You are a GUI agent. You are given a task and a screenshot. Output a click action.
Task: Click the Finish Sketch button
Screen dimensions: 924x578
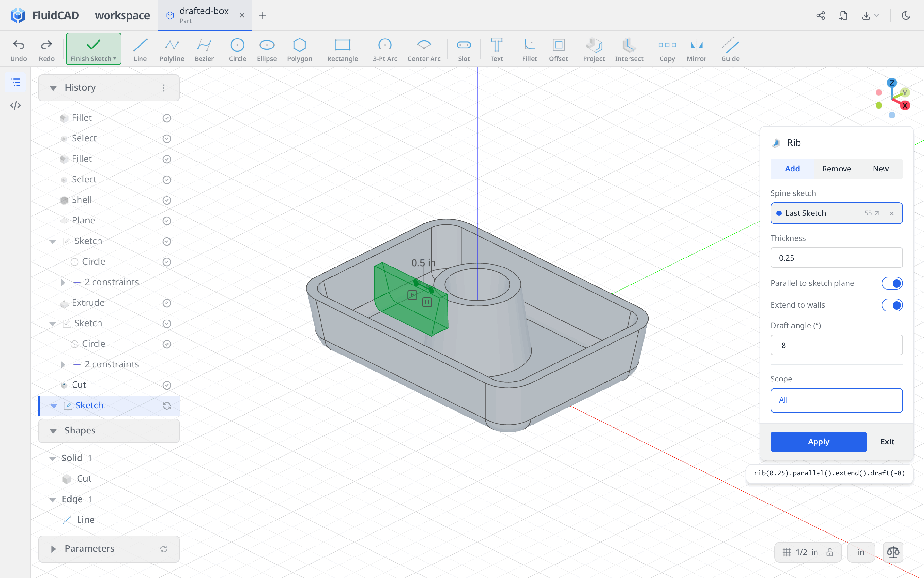pos(94,49)
